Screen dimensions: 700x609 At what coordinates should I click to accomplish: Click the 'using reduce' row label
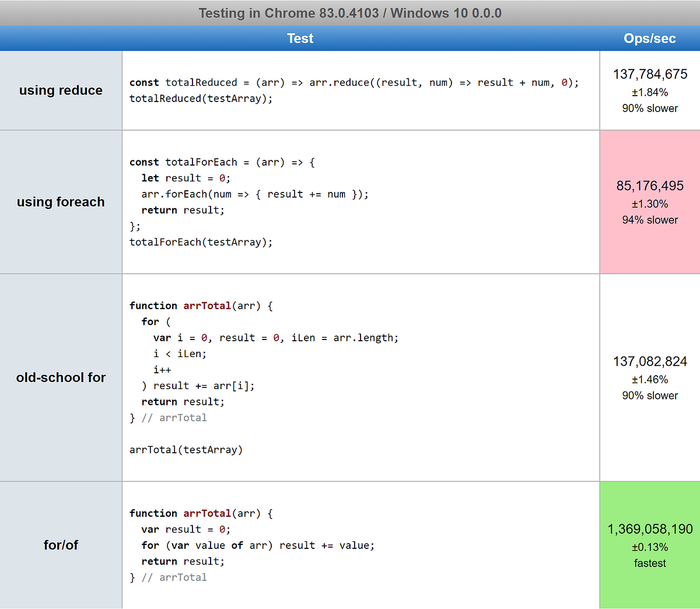coord(61,90)
